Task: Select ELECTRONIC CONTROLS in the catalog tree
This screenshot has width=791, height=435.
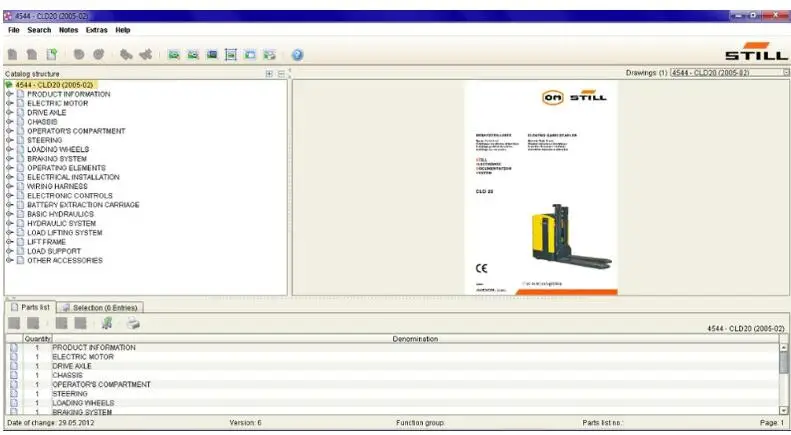Action: (x=70, y=195)
